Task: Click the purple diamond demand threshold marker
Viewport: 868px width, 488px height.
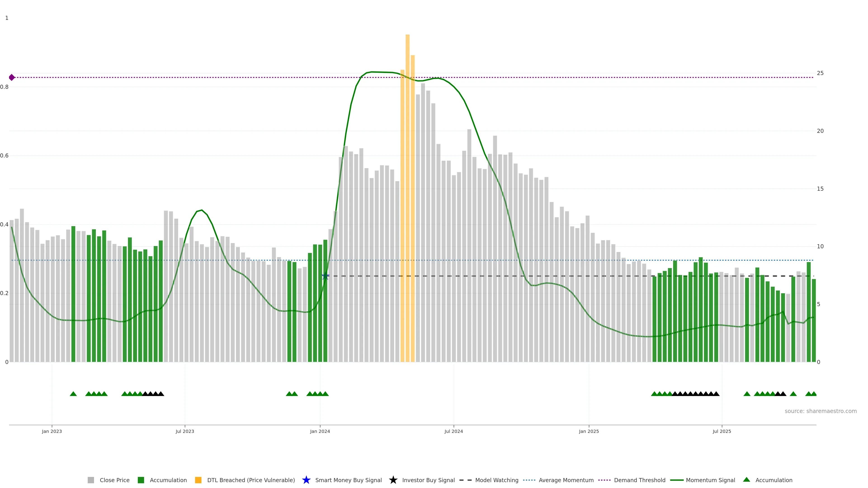Action: coord(12,77)
